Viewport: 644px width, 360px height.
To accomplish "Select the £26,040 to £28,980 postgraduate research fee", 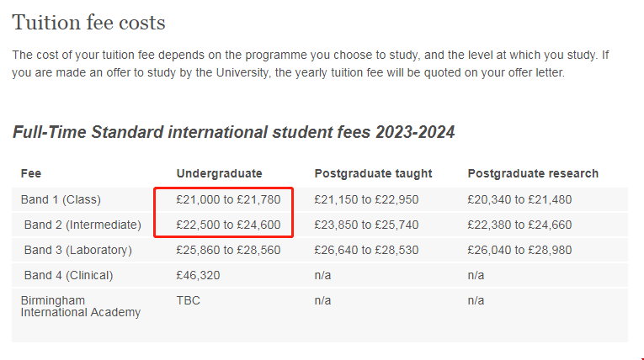I will pyautogui.click(x=519, y=250).
